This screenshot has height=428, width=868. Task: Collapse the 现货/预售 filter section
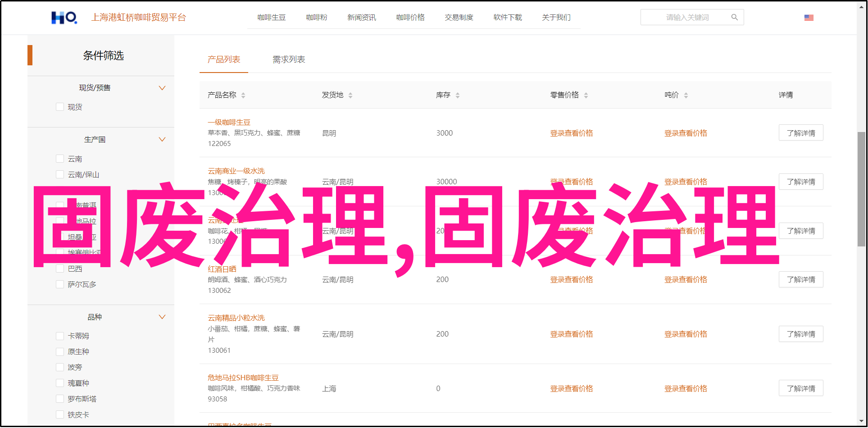pyautogui.click(x=162, y=88)
